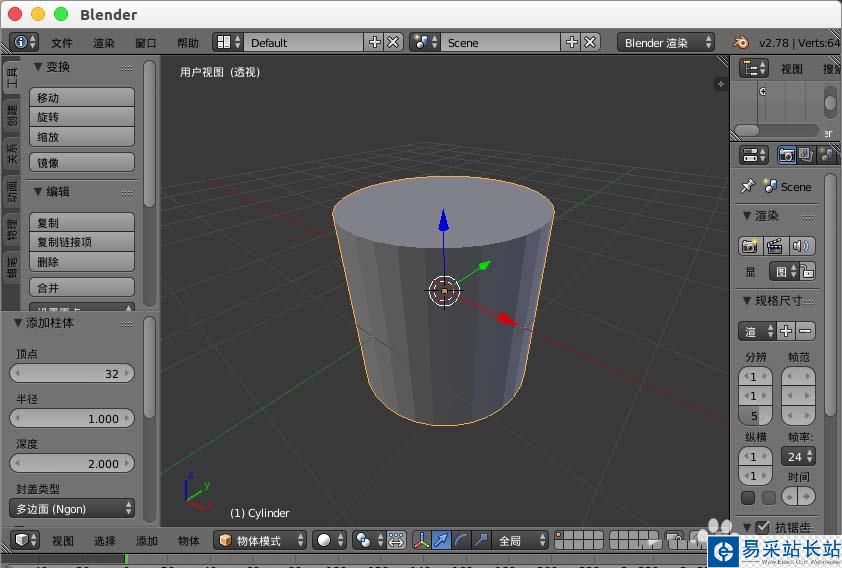Click the render image camera button
The height and width of the screenshot is (568, 842).
pyautogui.click(x=750, y=246)
